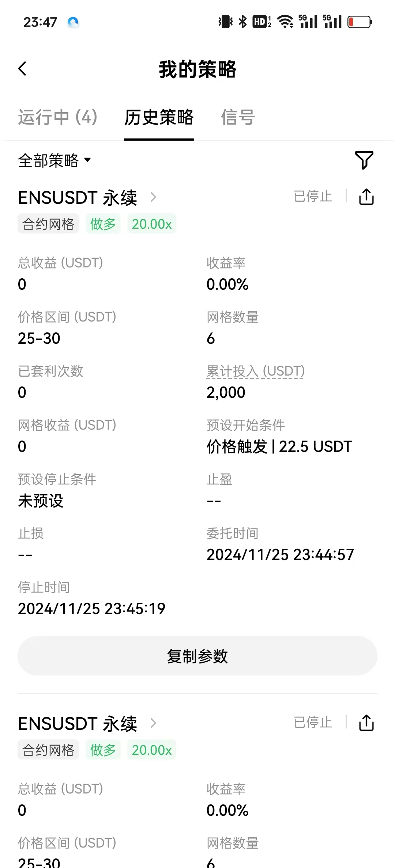The image size is (395, 868).
Task: Tap the Wi-Fi status icon
Action: pos(285,22)
